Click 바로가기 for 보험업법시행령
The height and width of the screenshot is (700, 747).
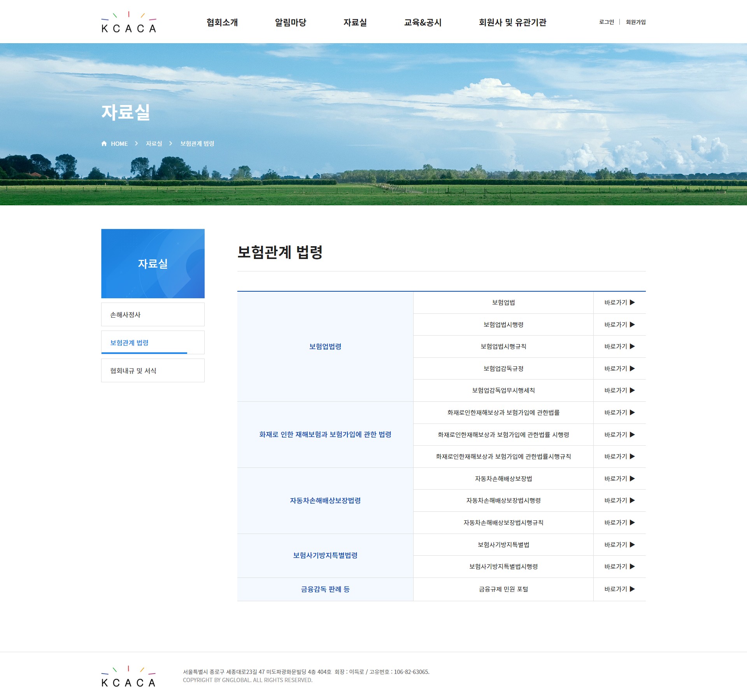click(619, 325)
